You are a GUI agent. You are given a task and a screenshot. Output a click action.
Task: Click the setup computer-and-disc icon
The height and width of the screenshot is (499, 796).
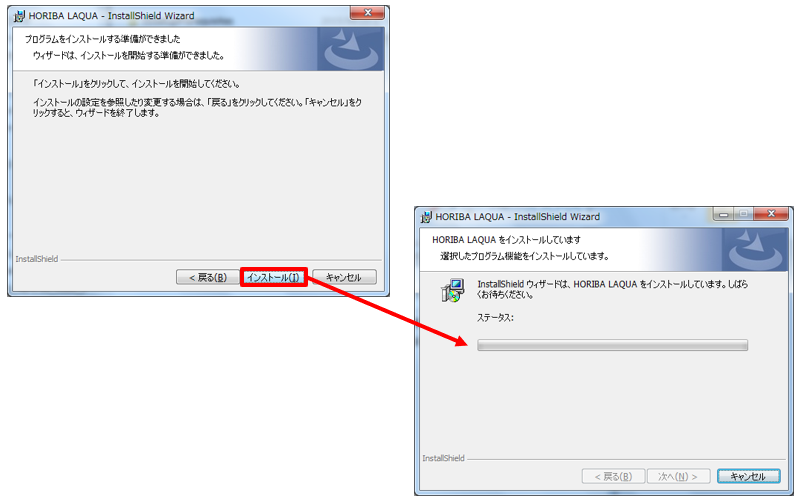click(x=452, y=290)
